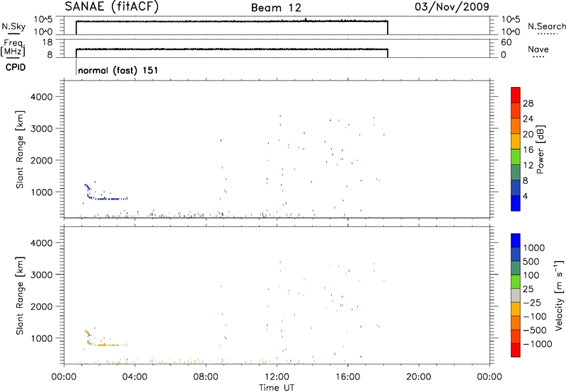Click the '60' tick on Nave axis

[x=506, y=42]
